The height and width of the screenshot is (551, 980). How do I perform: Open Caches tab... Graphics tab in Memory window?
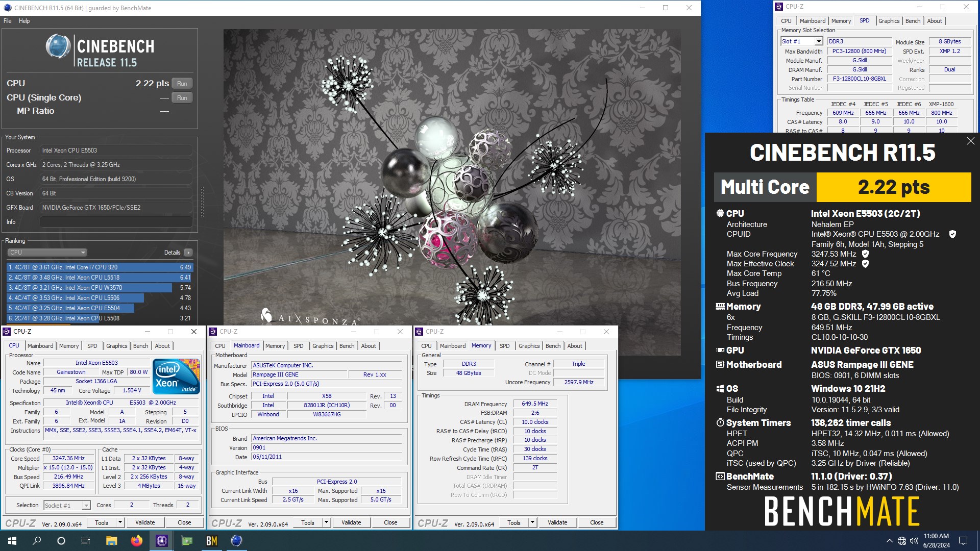point(529,346)
